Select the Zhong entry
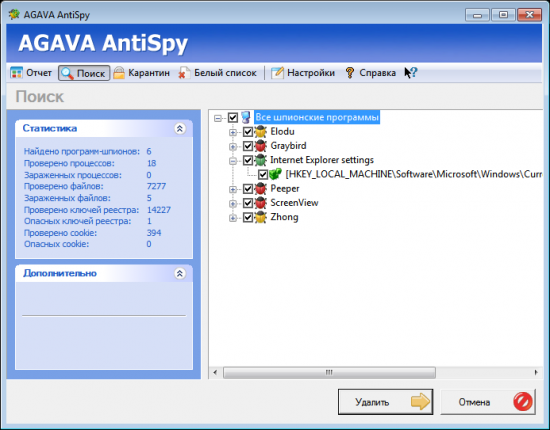This screenshot has width=550, height=430. [x=284, y=217]
